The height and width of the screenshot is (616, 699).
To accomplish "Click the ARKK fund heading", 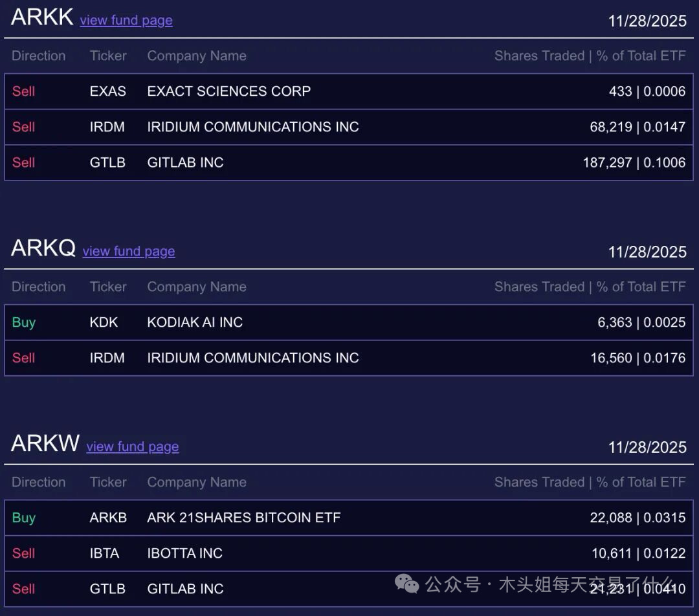I will [x=42, y=17].
